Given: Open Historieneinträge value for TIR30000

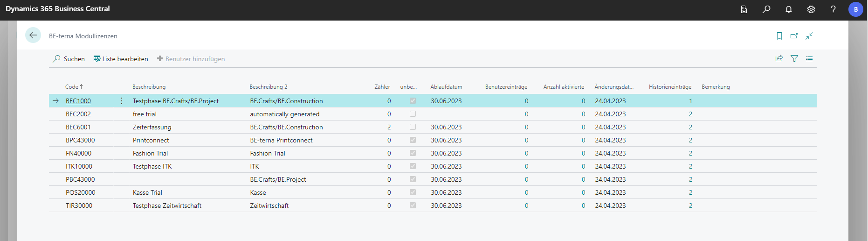Looking at the screenshot, I should (690, 206).
